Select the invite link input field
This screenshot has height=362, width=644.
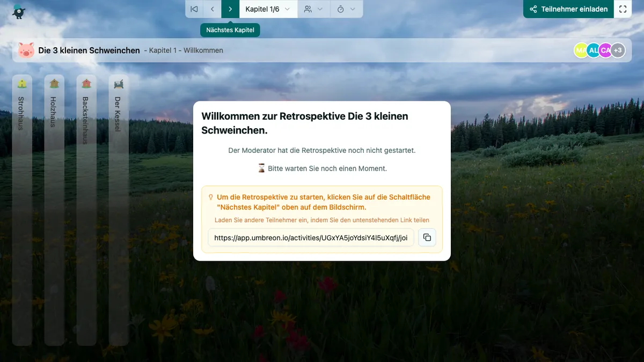pyautogui.click(x=310, y=237)
